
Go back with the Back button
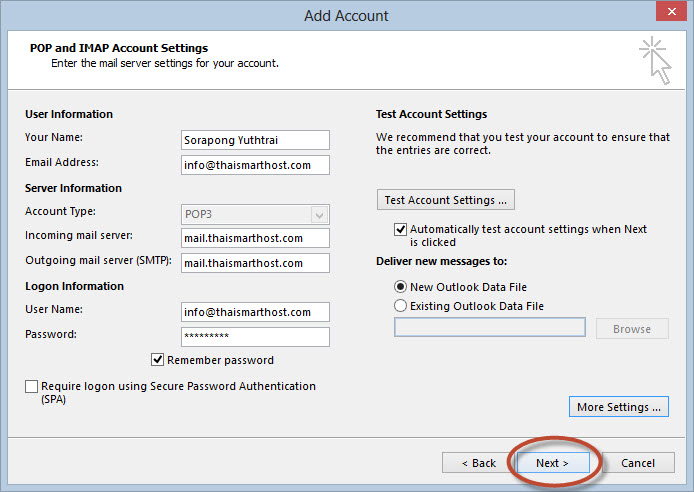pyautogui.click(x=477, y=463)
